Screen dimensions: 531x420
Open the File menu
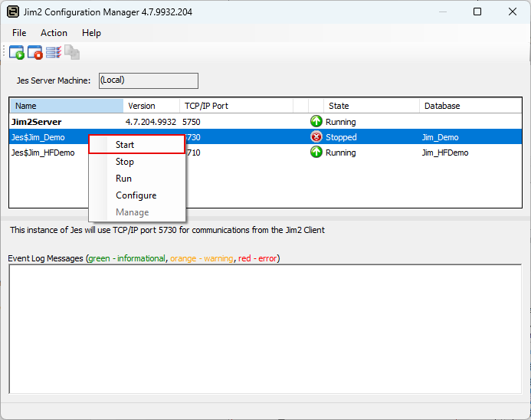click(19, 33)
